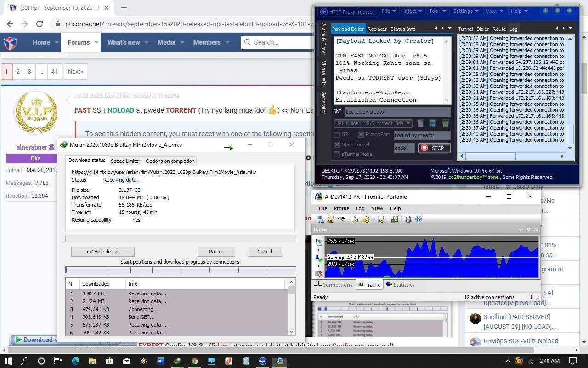Image resolution: width=588 pixels, height=368 pixels.
Task: Switch to the Statistics tab in Proxifier
Action: click(x=400, y=285)
